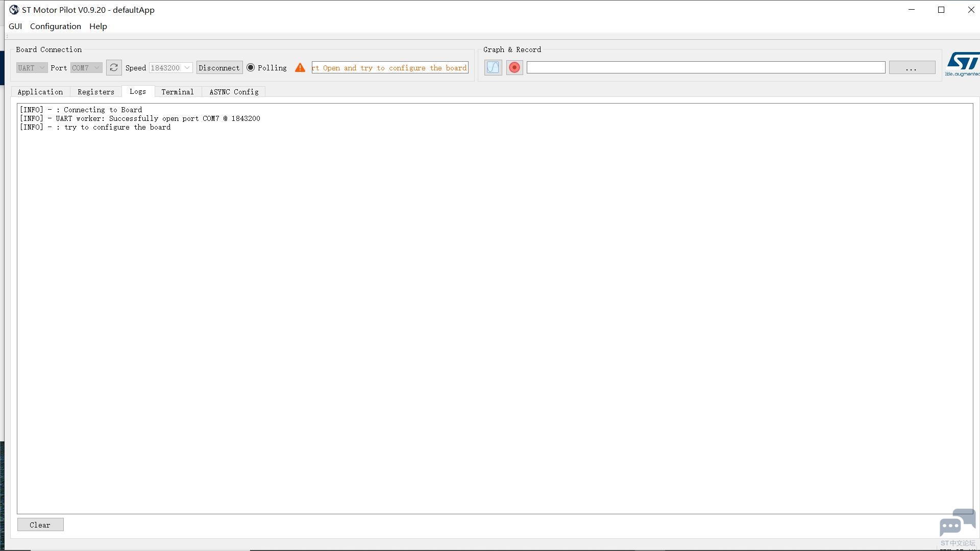The height and width of the screenshot is (551, 980).
Task: Click the log line "Connecting to Board"
Action: 81,110
